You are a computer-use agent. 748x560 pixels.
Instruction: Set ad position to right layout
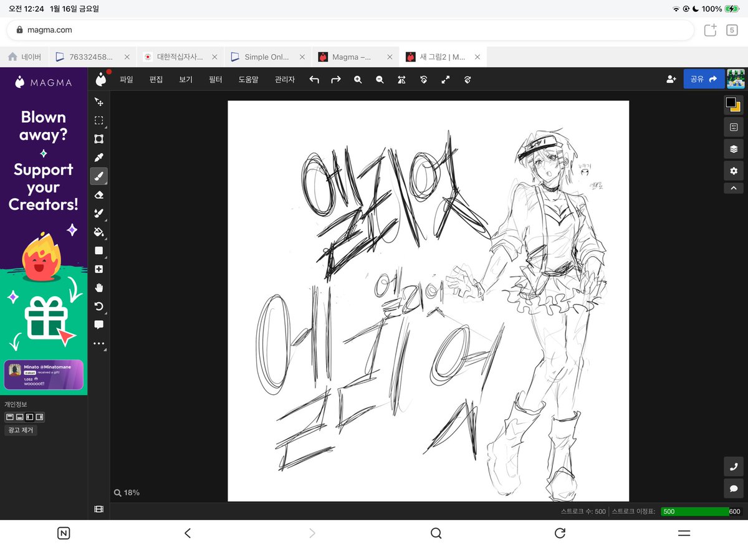coord(39,417)
